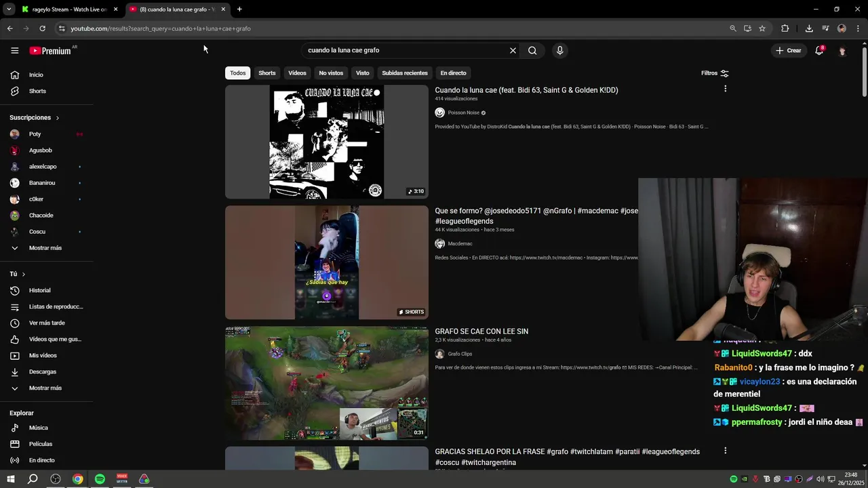Screen dimensions: 868x488
Task: Open Ver más tarde in the sidebar
Action: pyautogui.click(x=47, y=323)
